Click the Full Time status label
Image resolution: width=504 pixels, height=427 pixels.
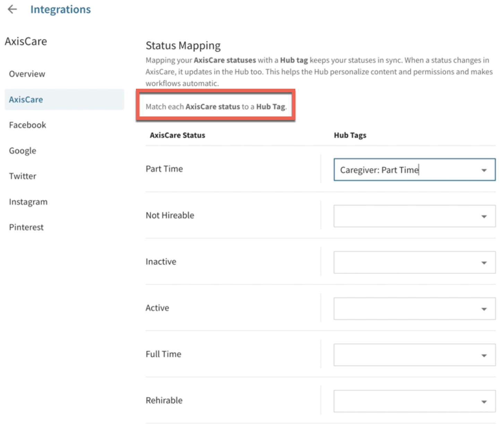point(163,354)
